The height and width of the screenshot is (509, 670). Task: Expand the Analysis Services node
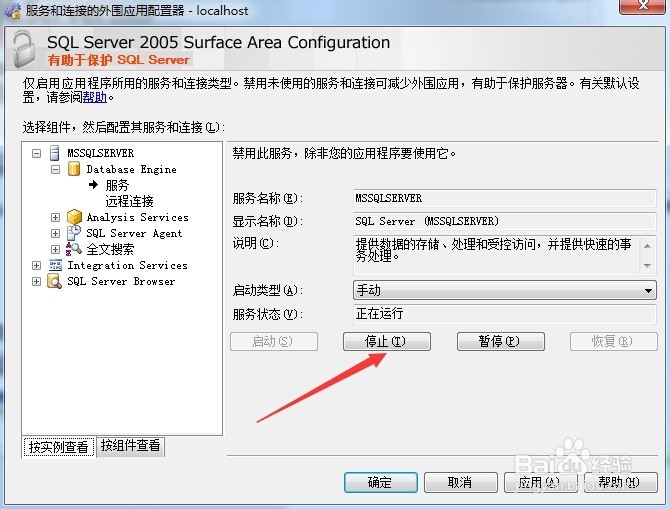pos(55,217)
